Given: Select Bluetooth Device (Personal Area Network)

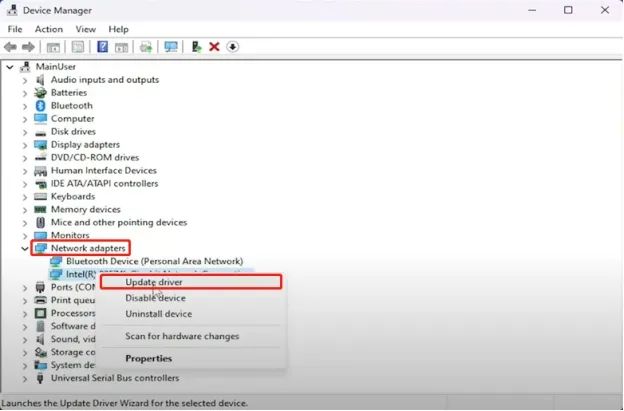Looking at the screenshot, I should pos(154,261).
